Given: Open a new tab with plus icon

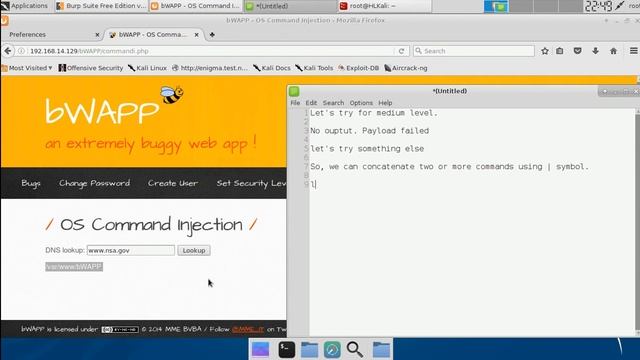Looking at the screenshot, I should [212, 35].
